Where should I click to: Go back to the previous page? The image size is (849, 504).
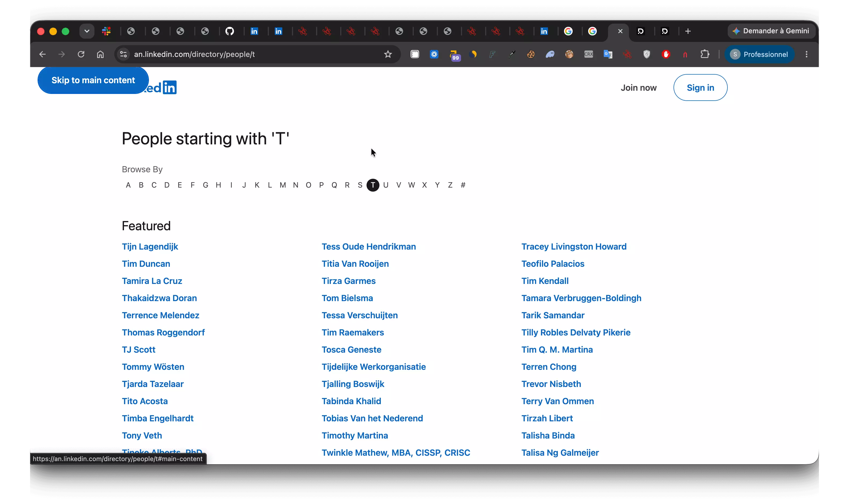(42, 54)
